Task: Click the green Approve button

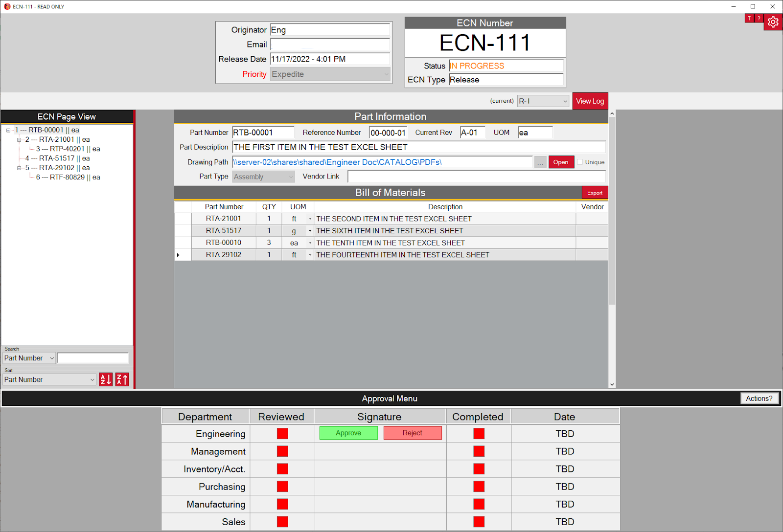Action: (348, 433)
